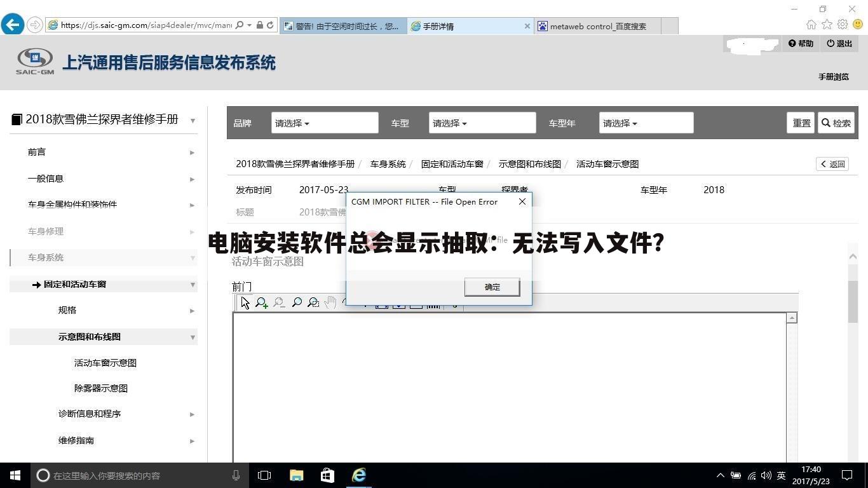Select 活动车窗示意图 in the sidebar tree
868x488 pixels.
click(105, 362)
